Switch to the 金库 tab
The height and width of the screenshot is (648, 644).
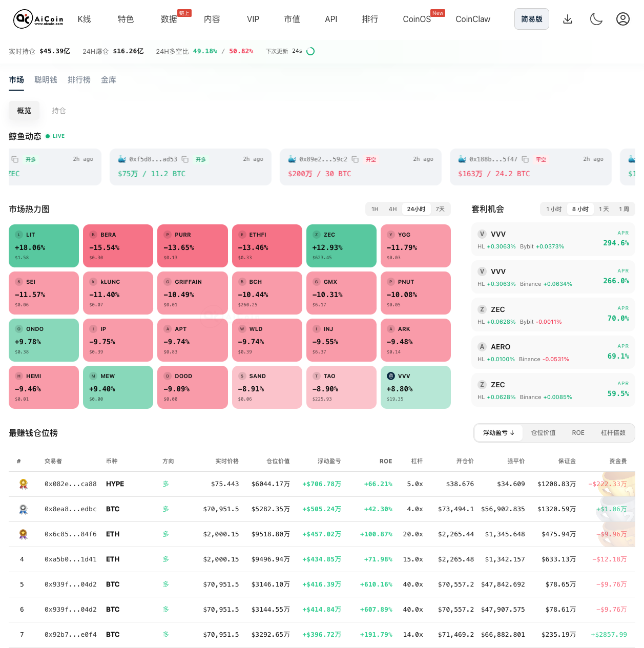(x=109, y=80)
